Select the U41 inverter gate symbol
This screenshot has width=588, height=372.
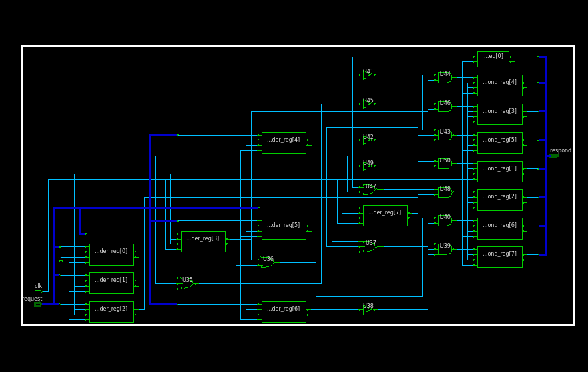click(x=367, y=75)
